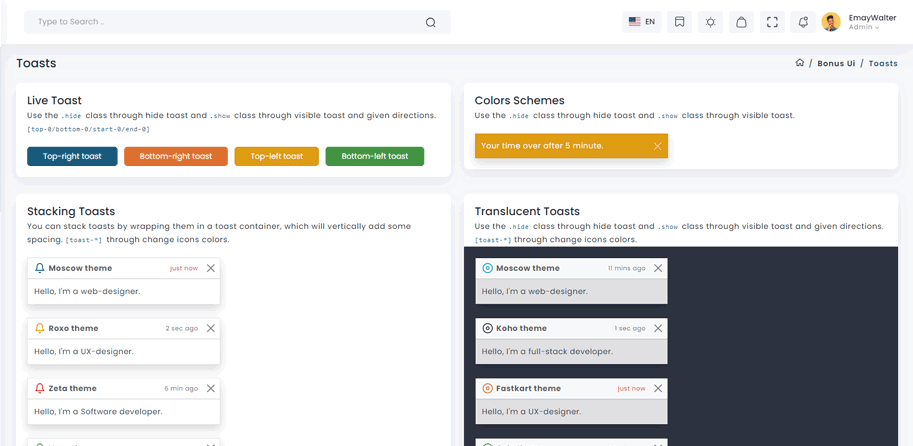The image size is (913, 446).
Task: Open the notifications bell icon
Action: click(x=802, y=22)
